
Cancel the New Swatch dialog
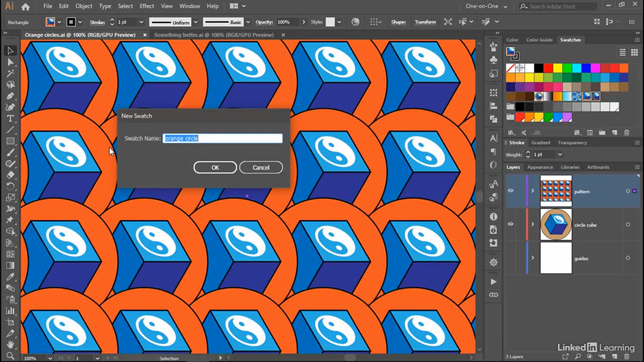coord(261,167)
